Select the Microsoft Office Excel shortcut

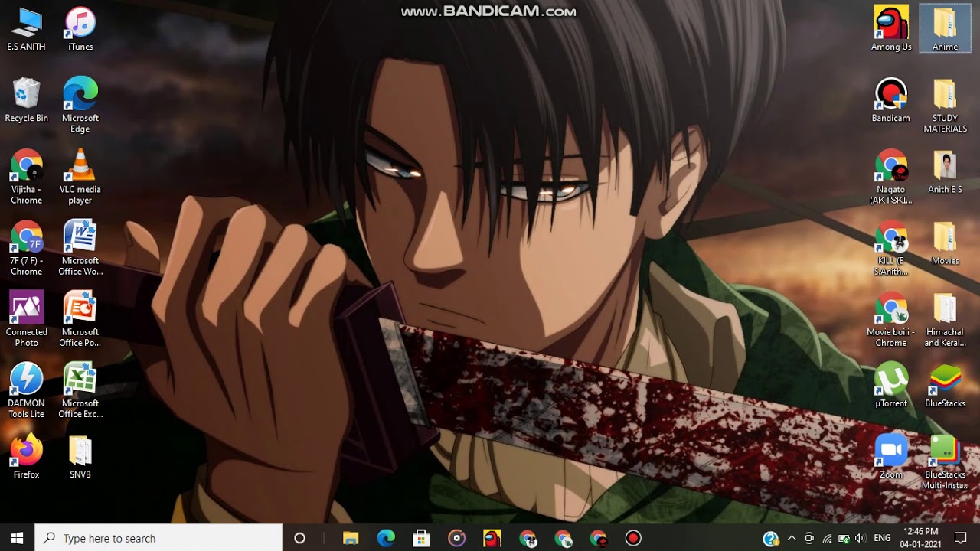click(80, 390)
